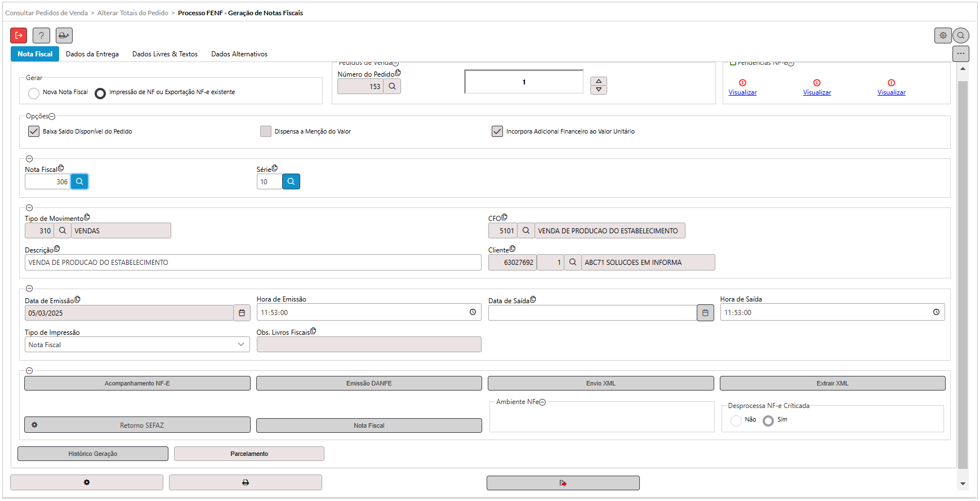Search Nota Fiscal number with magnifier icon
The image size is (980, 501).
79,181
